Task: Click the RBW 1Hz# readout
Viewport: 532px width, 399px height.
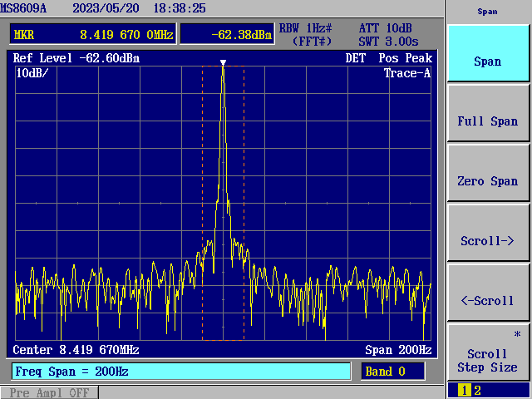Action: pyautogui.click(x=305, y=28)
